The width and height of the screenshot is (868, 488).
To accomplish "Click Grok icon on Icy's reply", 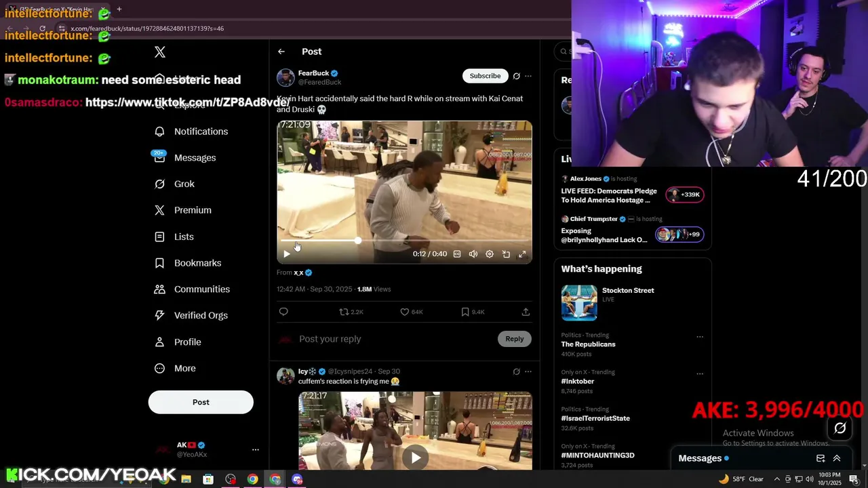I will [517, 371].
